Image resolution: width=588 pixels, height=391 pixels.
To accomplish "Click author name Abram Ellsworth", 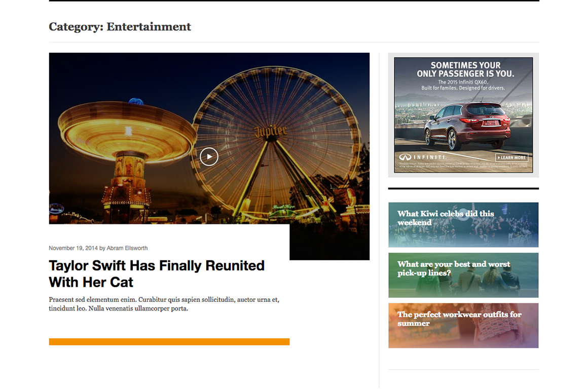I will [x=127, y=248].
